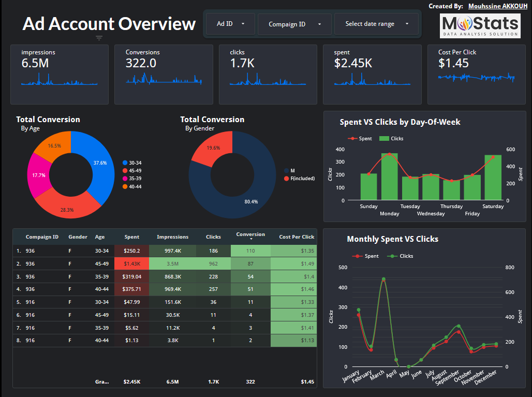Click the Impressions column header
The image size is (532, 397).
click(172, 237)
